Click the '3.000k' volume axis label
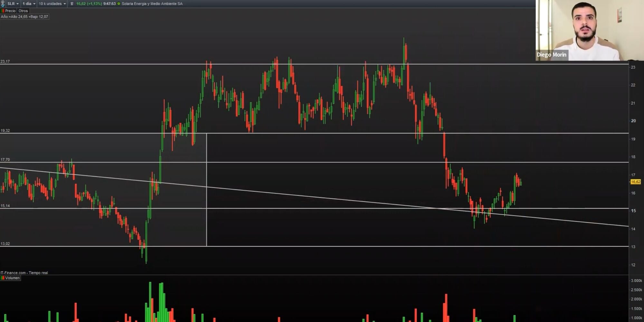The image size is (644, 322). [x=636, y=281]
